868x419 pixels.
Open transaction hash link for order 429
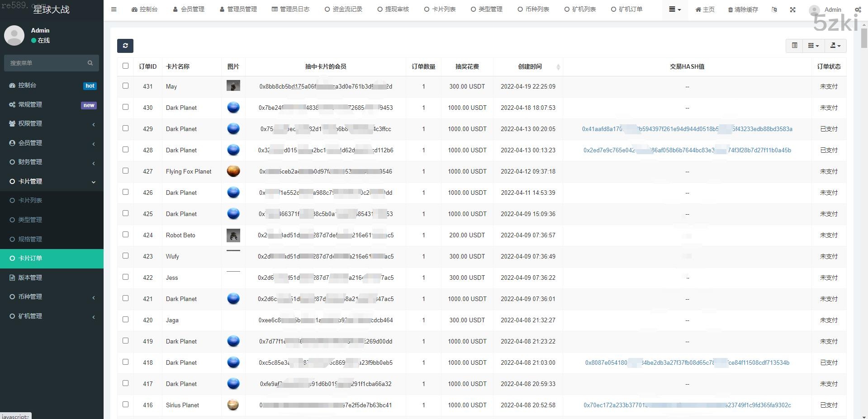coord(687,129)
